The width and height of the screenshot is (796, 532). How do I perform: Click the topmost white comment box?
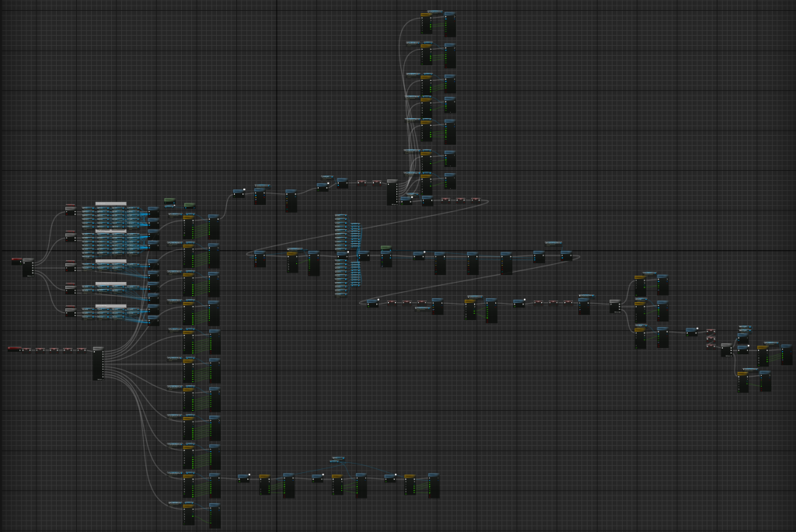tap(110, 203)
